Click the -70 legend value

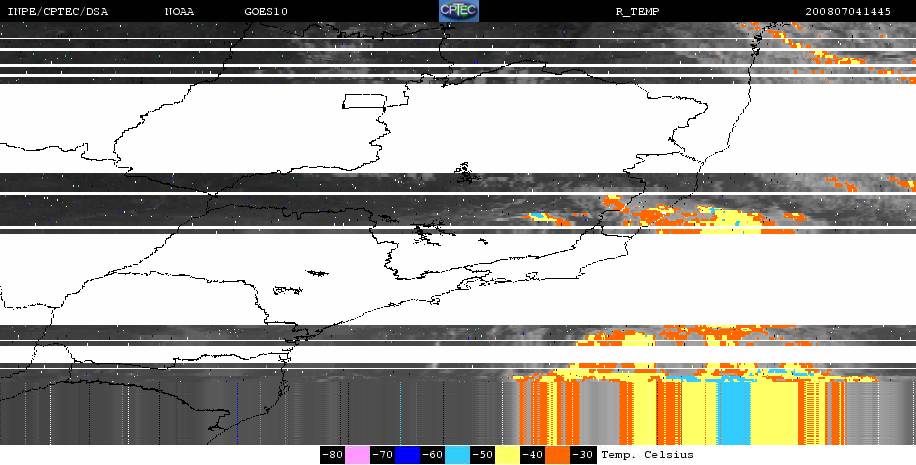pyautogui.click(x=382, y=455)
